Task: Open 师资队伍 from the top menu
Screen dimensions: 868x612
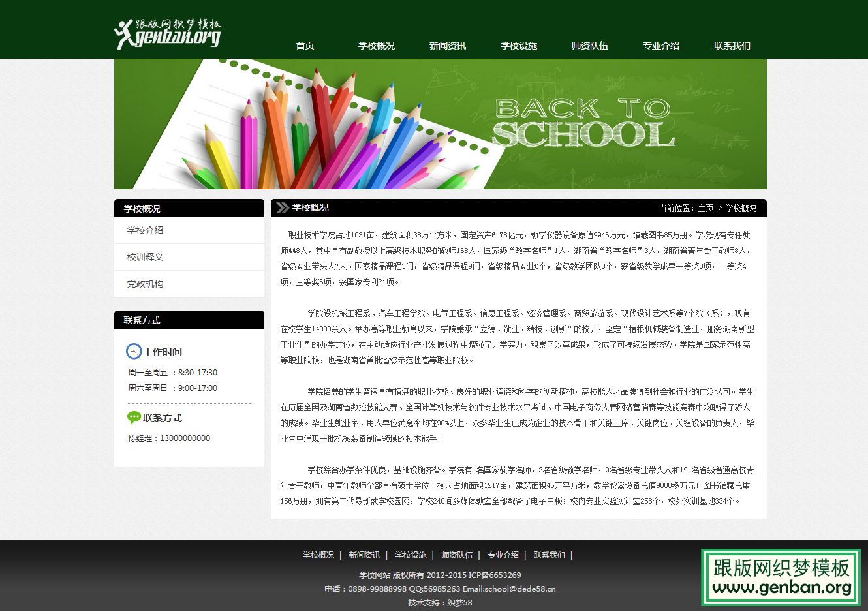Action: click(x=590, y=46)
